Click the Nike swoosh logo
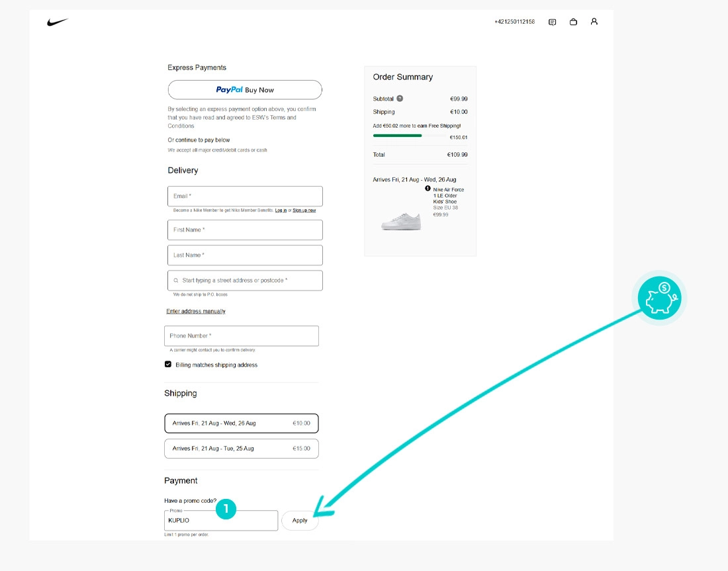Image resolution: width=728 pixels, height=571 pixels. tap(58, 22)
